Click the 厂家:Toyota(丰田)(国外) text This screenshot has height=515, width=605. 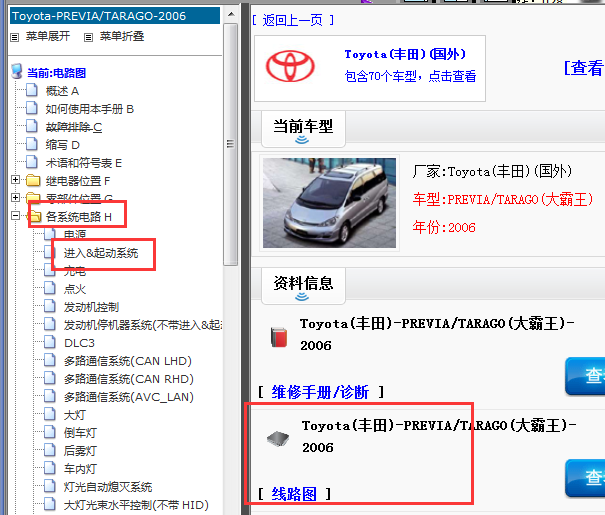click(x=492, y=171)
